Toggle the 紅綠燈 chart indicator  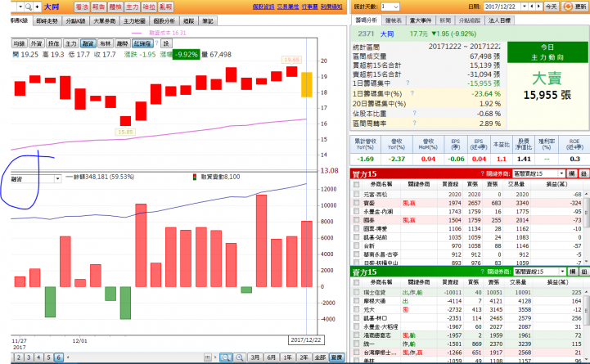coord(142,43)
